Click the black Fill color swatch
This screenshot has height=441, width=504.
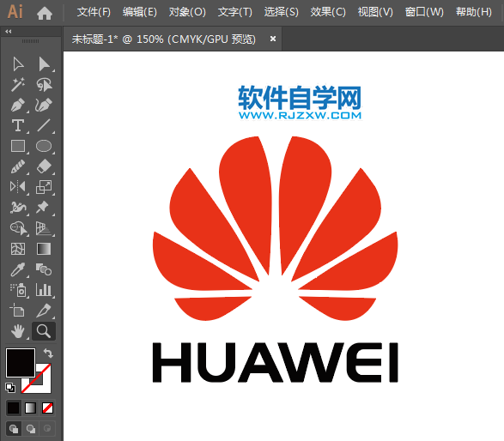pos(21,363)
